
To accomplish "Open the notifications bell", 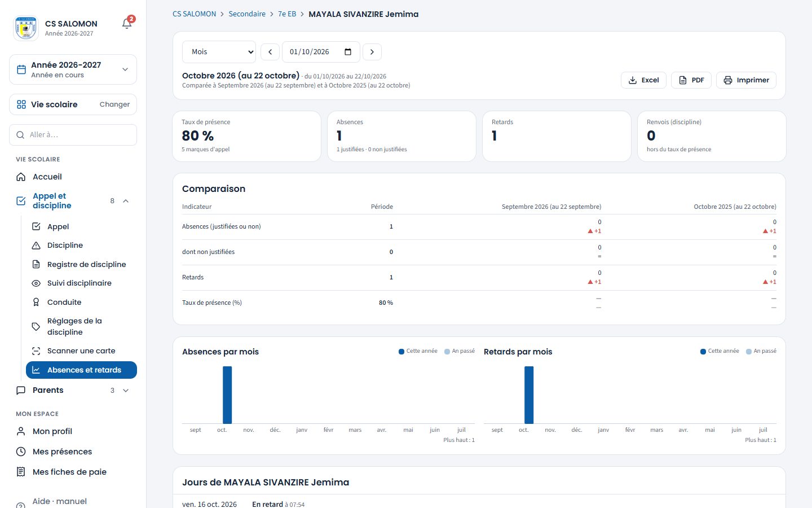I will pos(127,24).
